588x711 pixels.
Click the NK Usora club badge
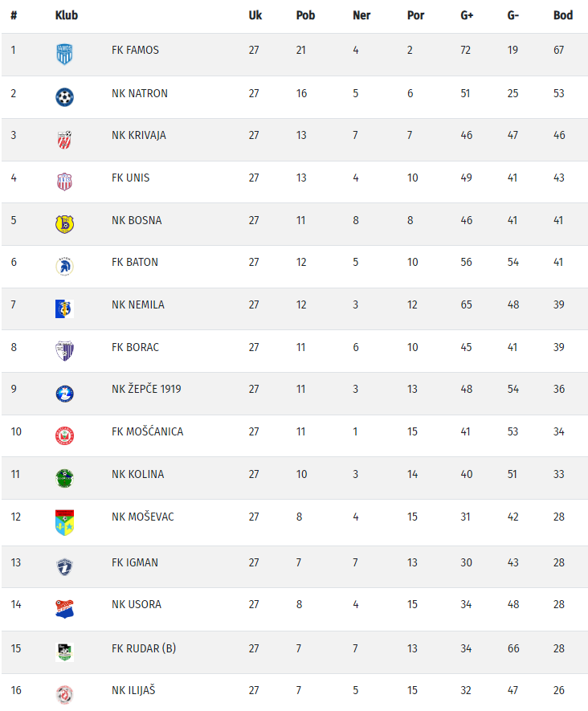(x=64, y=608)
